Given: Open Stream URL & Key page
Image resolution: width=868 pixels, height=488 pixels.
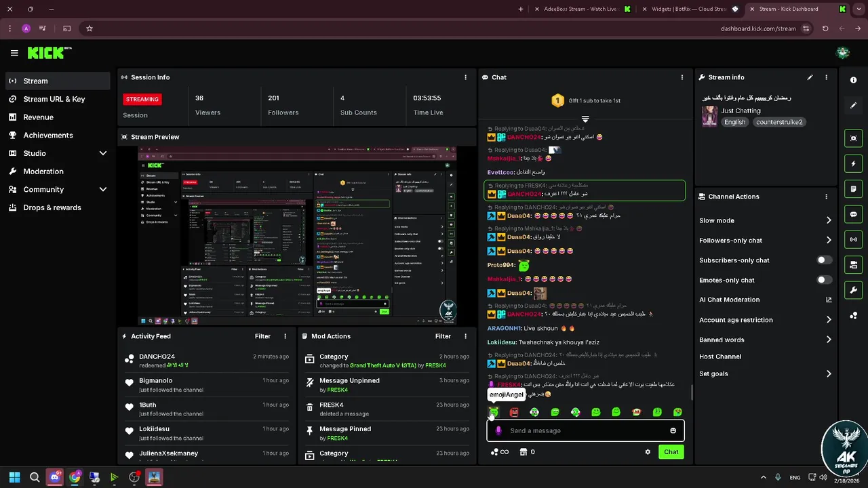Looking at the screenshot, I should click(x=58, y=99).
